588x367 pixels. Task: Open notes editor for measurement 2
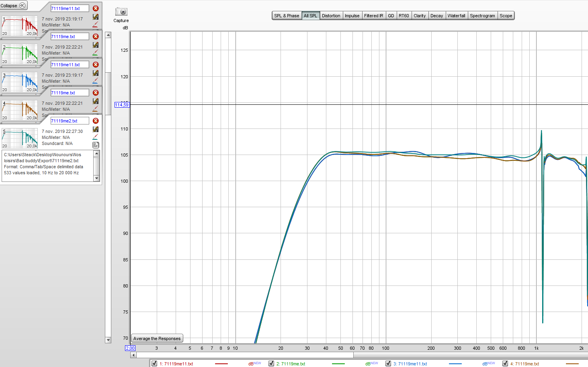[96, 45]
